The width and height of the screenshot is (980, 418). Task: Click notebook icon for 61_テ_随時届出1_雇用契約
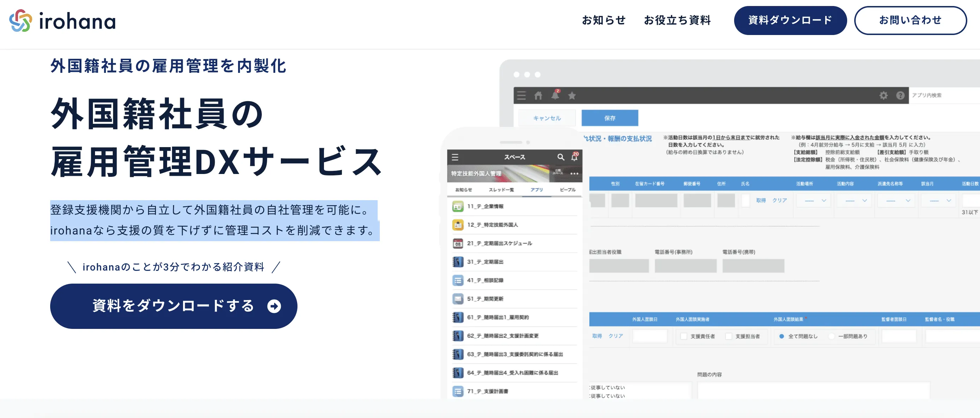point(457,317)
